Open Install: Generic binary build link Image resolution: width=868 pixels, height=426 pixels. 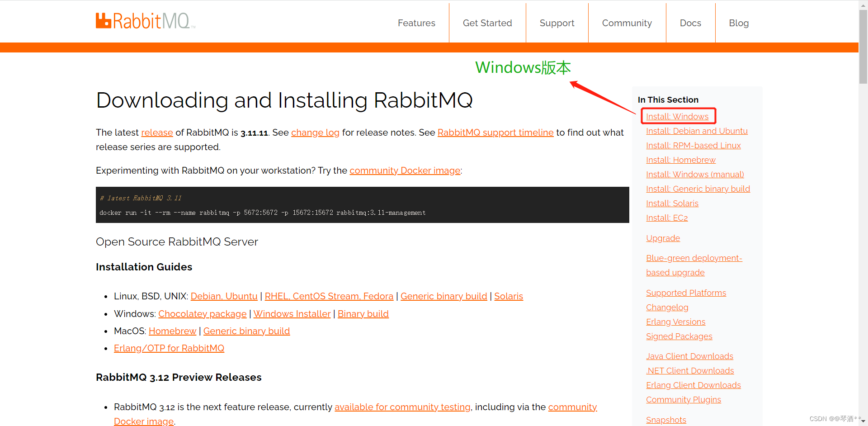pyautogui.click(x=698, y=189)
